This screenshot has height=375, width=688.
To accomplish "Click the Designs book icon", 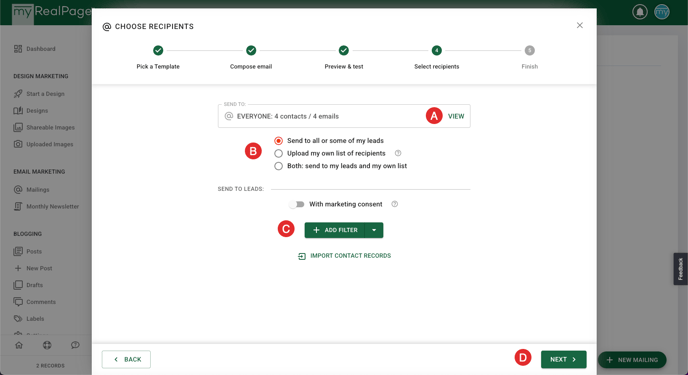I will [x=18, y=111].
